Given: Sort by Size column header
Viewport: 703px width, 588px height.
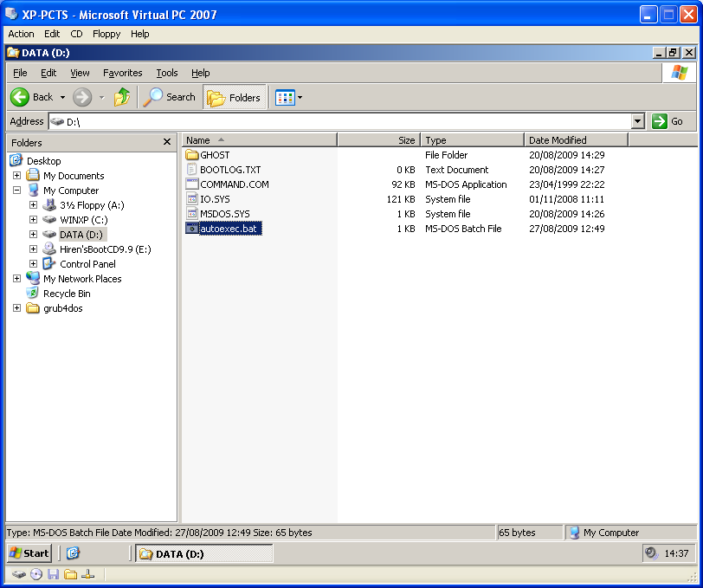Looking at the screenshot, I should pos(379,140).
